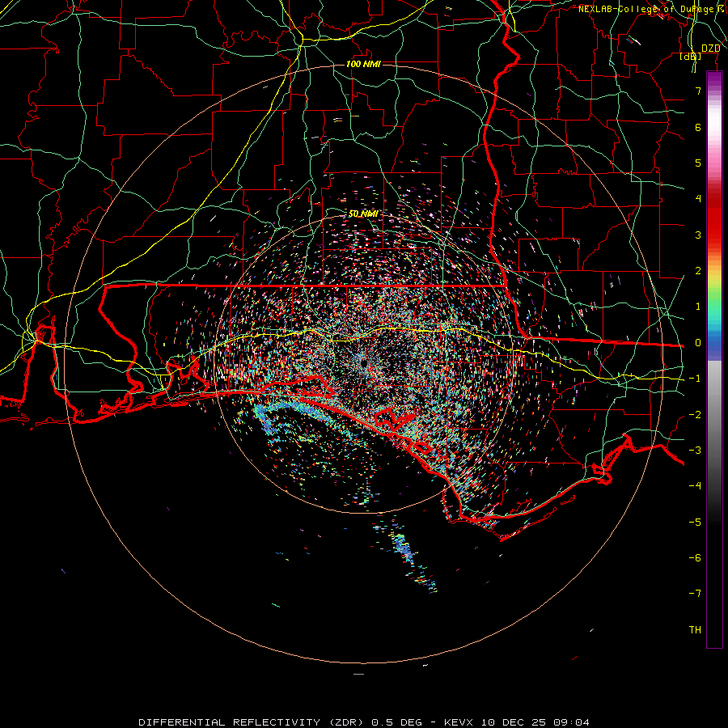Screen dimensions: 728x728
Task: Click the "0" value on the scale
Action: 698,343
